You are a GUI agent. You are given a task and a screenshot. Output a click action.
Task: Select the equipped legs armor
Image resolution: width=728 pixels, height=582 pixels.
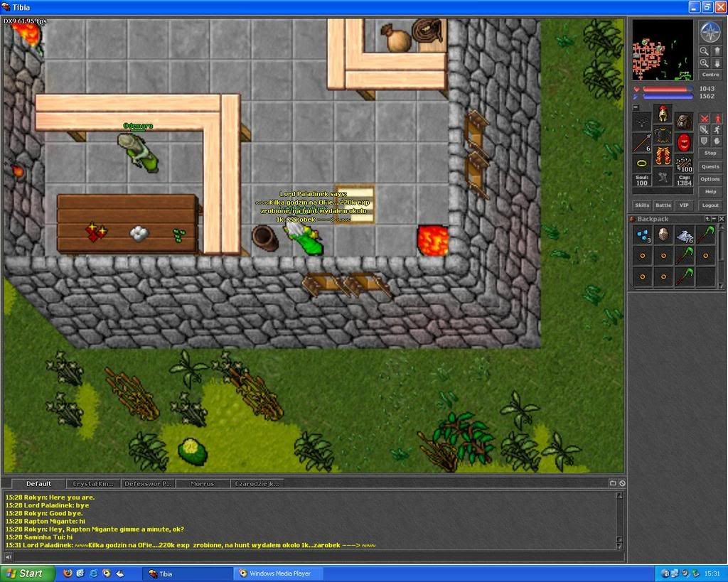pyautogui.click(x=663, y=156)
